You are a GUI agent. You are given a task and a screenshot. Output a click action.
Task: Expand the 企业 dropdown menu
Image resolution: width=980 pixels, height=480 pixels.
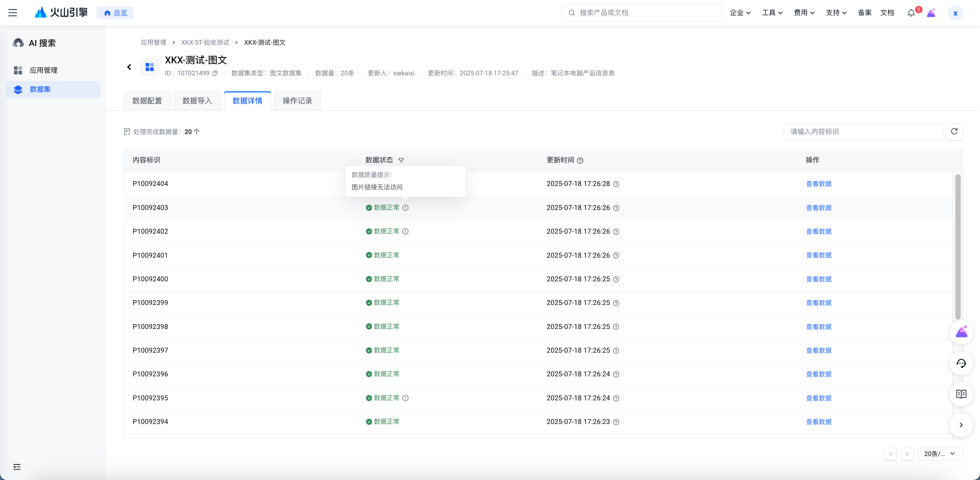coord(740,13)
